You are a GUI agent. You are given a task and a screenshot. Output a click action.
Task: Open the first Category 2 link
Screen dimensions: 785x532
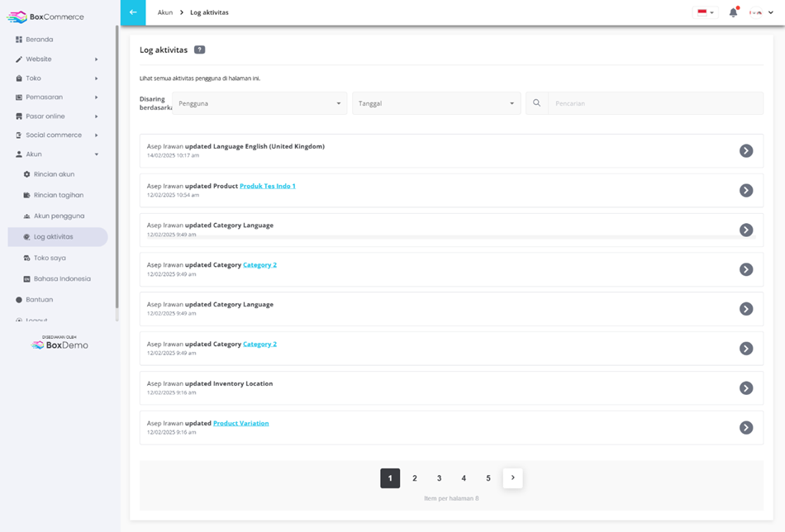(259, 264)
